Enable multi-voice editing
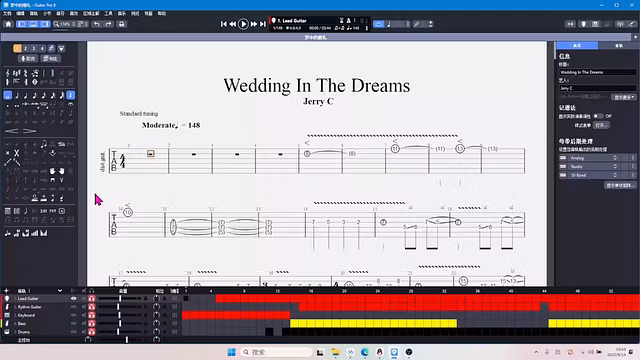Image resolution: width=640 pixels, height=360 pixels. tap(51, 49)
